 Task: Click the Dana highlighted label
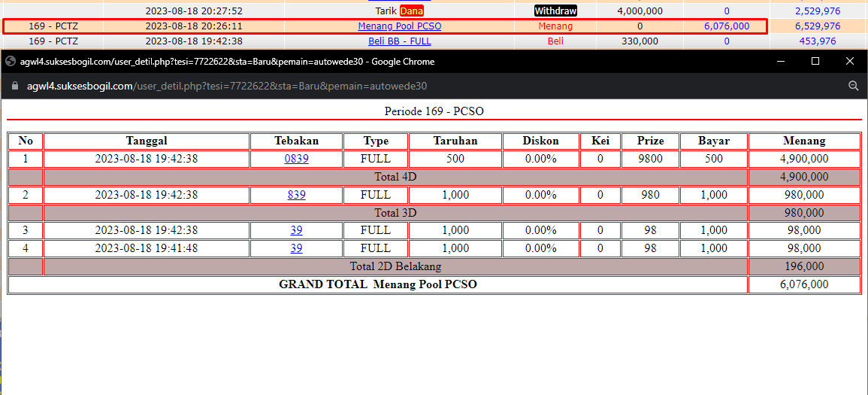[411, 11]
